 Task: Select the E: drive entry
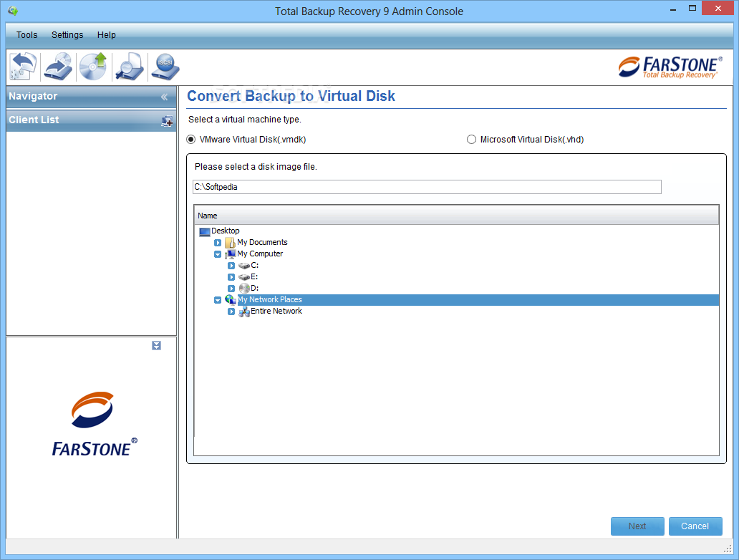pos(254,276)
